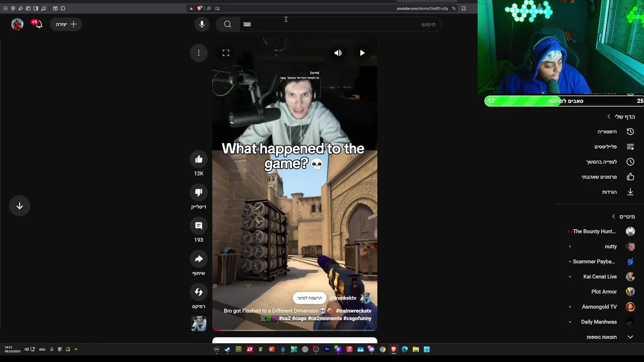The height and width of the screenshot is (362, 644).
Task: Open Adobe Premiere Pro from the taskbar
Action: pos(327,349)
